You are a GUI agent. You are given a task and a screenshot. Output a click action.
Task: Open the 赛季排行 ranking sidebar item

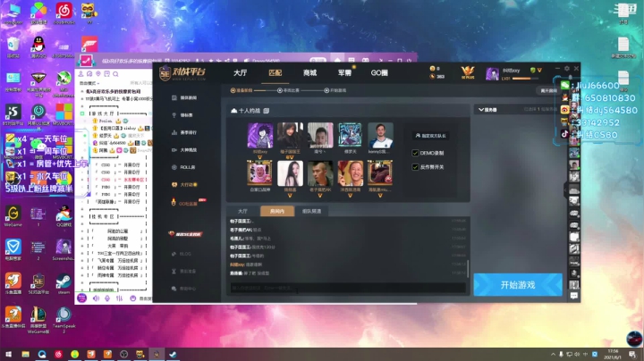183,132
